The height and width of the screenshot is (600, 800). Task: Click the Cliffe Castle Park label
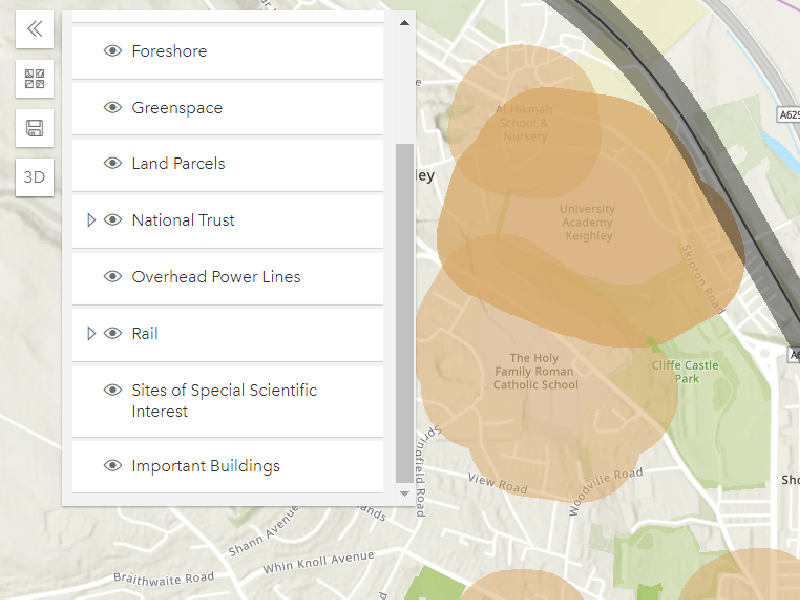click(685, 372)
